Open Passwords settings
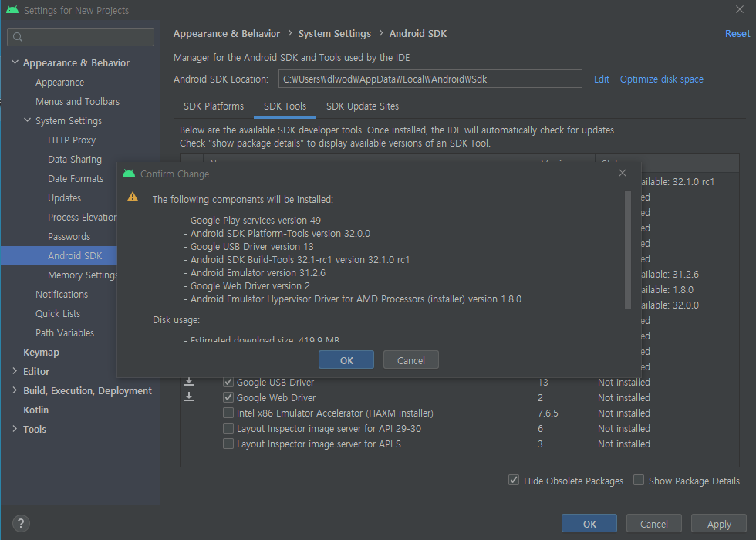756x540 pixels. point(69,236)
